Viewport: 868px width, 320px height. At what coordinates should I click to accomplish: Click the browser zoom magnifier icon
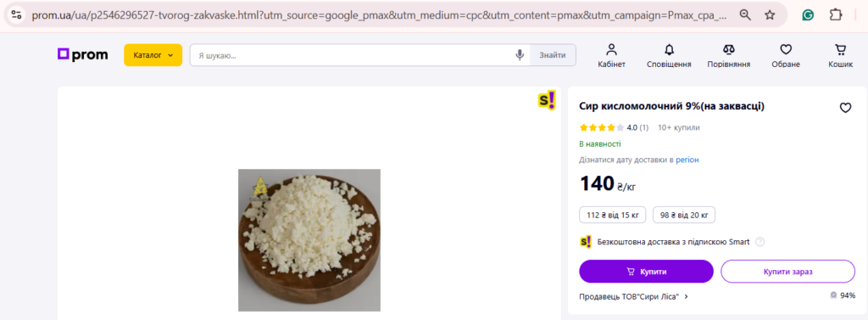tap(746, 15)
